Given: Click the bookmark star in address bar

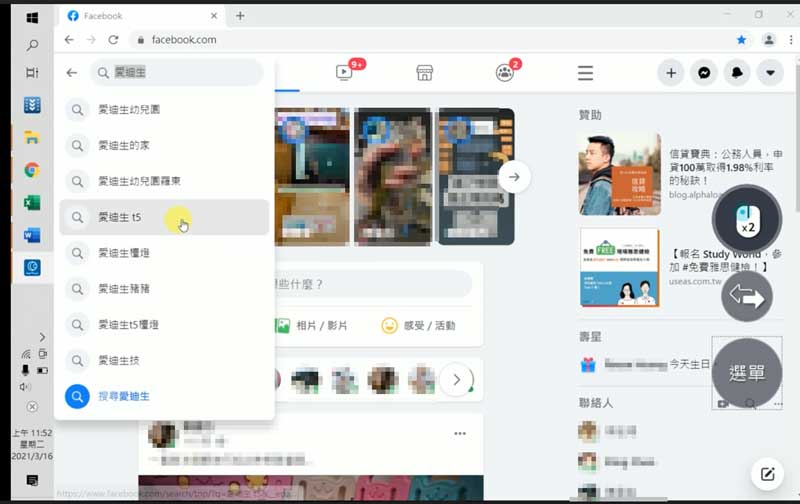Looking at the screenshot, I should [x=741, y=40].
